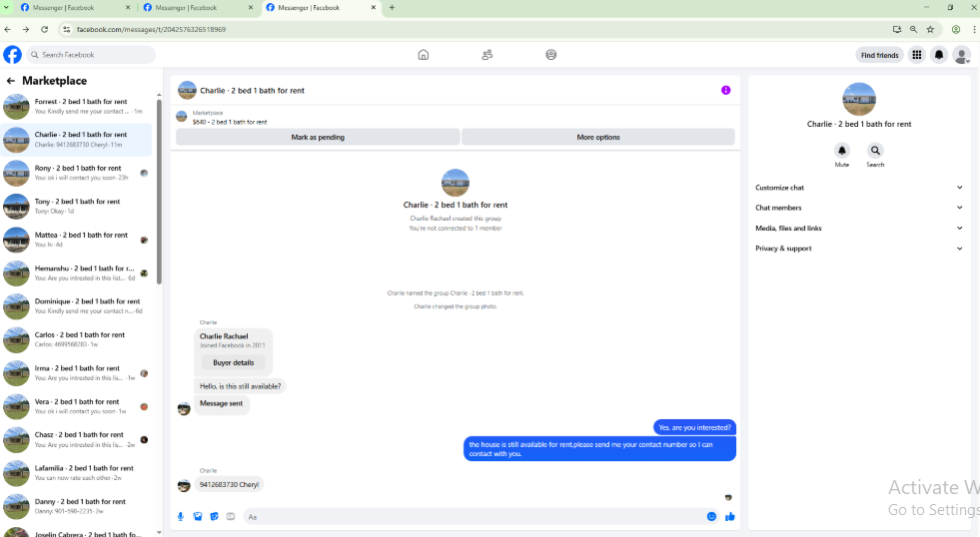This screenshot has height=537, width=980.
Task: Choose a GIF from the composer
Action: click(231, 516)
